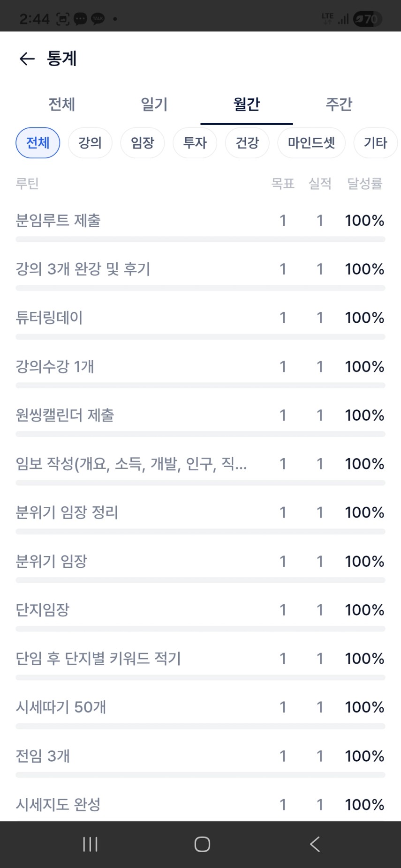
Task: Filter by the 마인드셋 category chip
Action: (x=311, y=143)
